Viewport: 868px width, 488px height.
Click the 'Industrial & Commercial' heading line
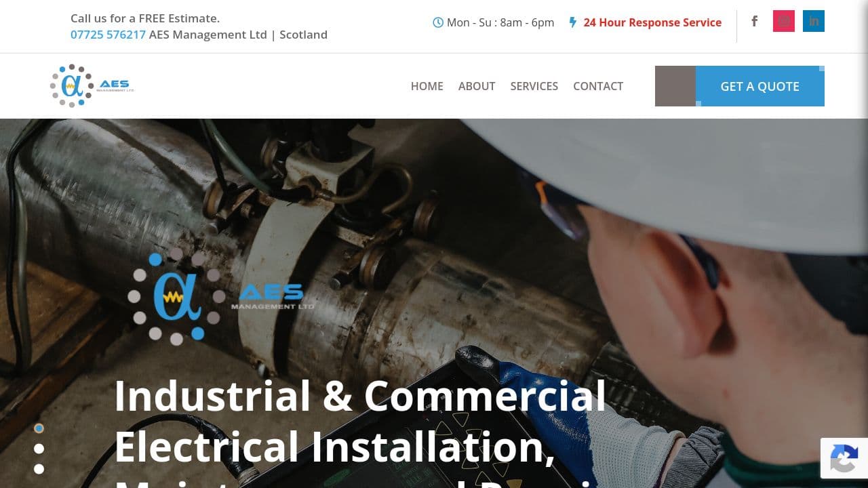[360, 396]
